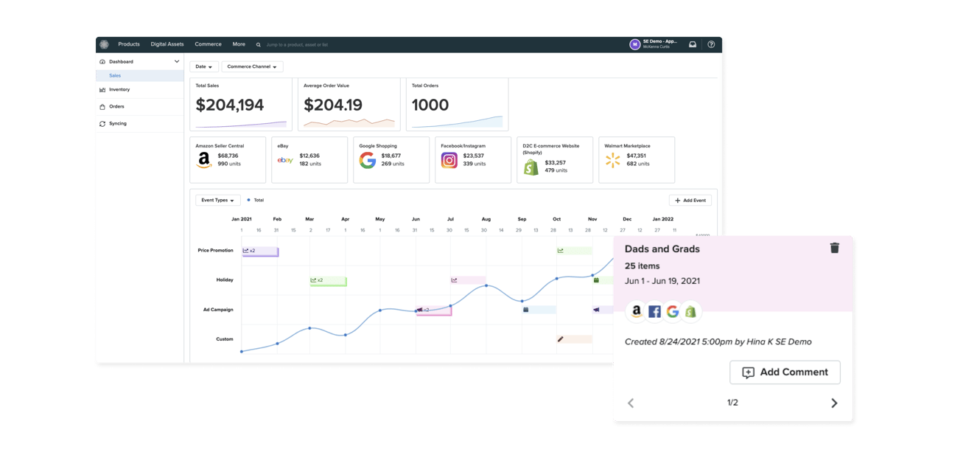Select Inventory in the sidebar
This screenshot has height=458, width=980.
point(119,90)
